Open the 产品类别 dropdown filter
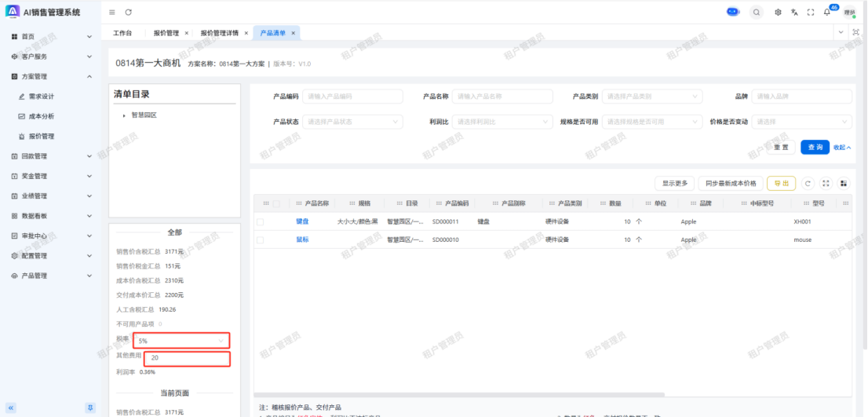868x417 pixels. 652,96
